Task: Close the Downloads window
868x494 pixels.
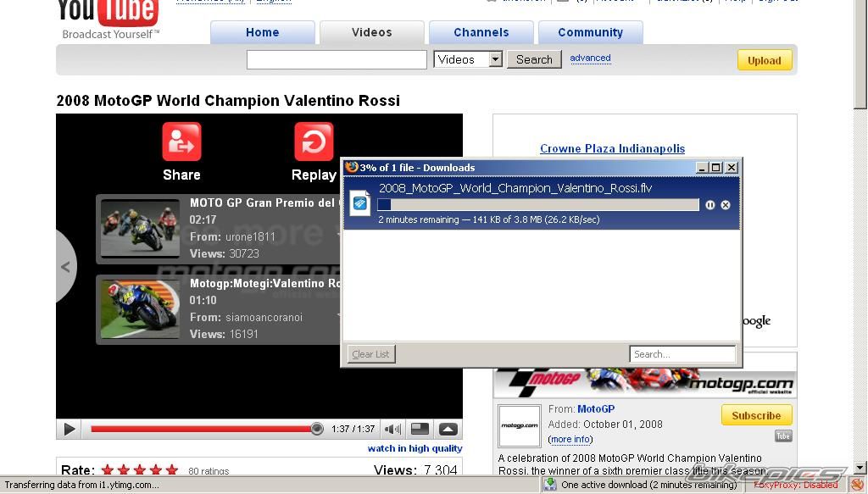Action: coord(732,168)
